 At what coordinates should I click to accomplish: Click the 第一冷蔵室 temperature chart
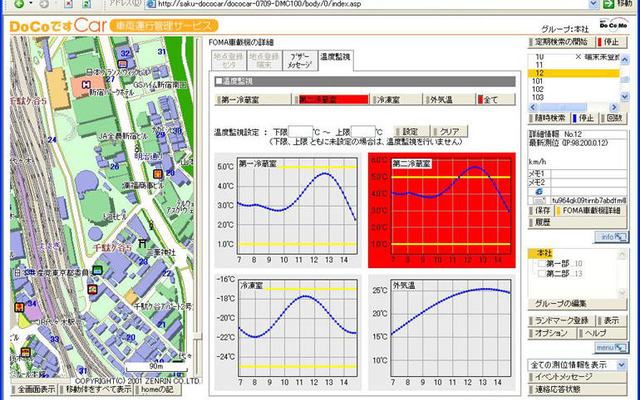click(288, 210)
